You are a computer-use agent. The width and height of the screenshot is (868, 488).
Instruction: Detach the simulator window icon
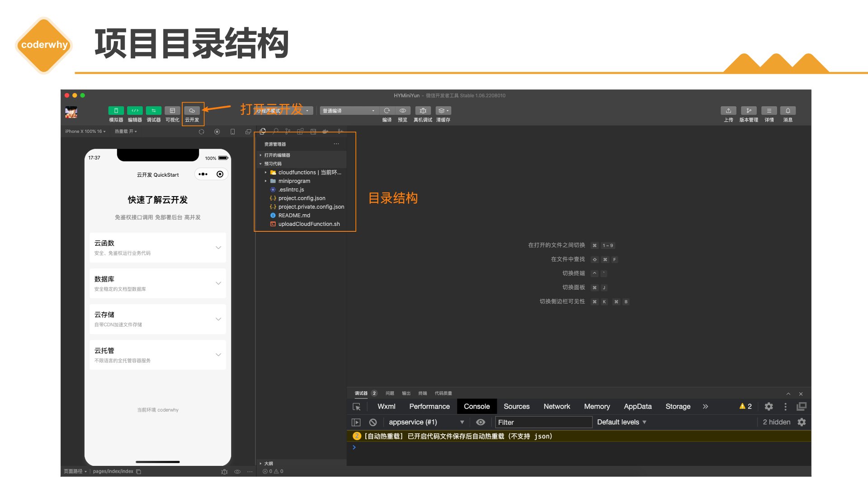tap(248, 131)
